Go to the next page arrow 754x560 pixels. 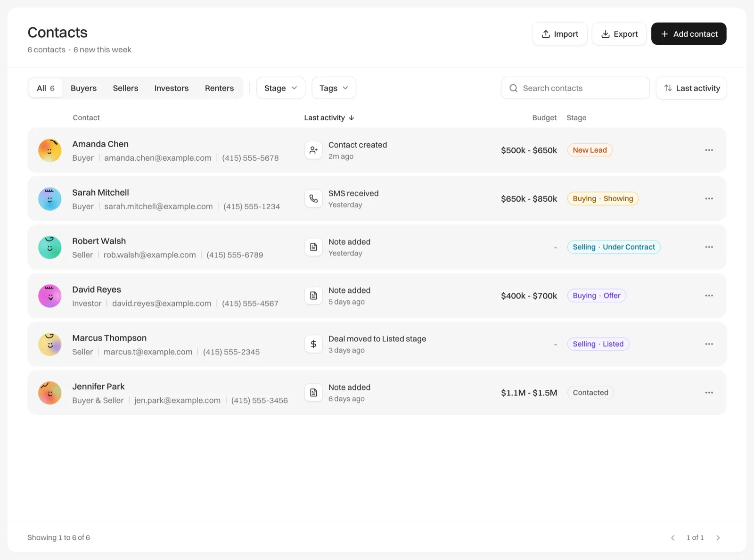coord(718,538)
